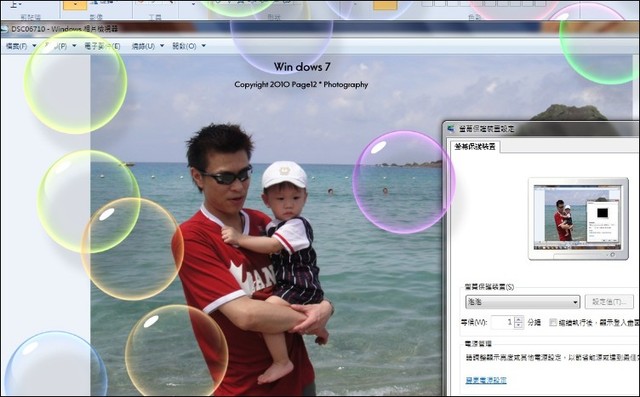
Task: Expand the arrow next to 燒錄(U)
Action: tap(162, 46)
